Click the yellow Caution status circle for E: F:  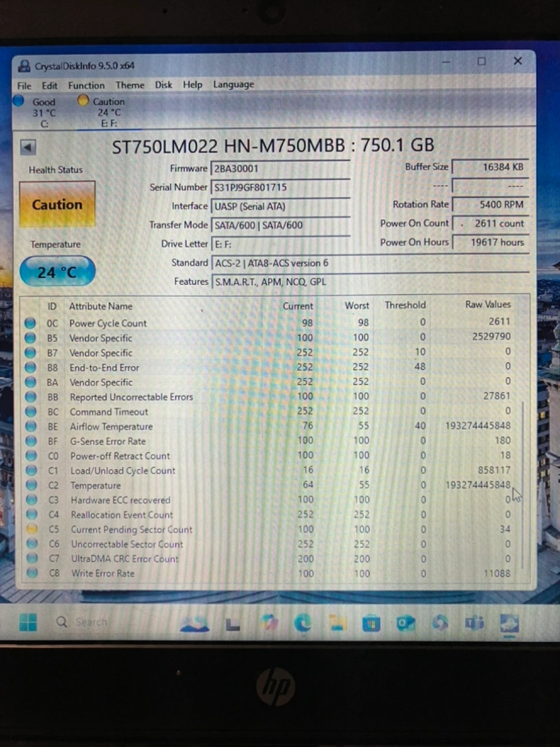pos(83,100)
